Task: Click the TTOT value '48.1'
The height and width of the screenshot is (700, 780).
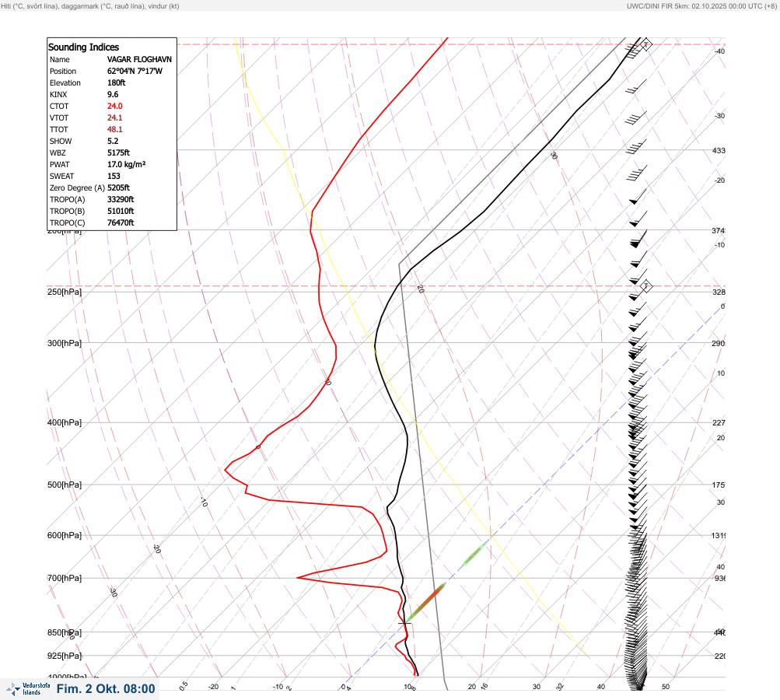Action: tap(115, 129)
